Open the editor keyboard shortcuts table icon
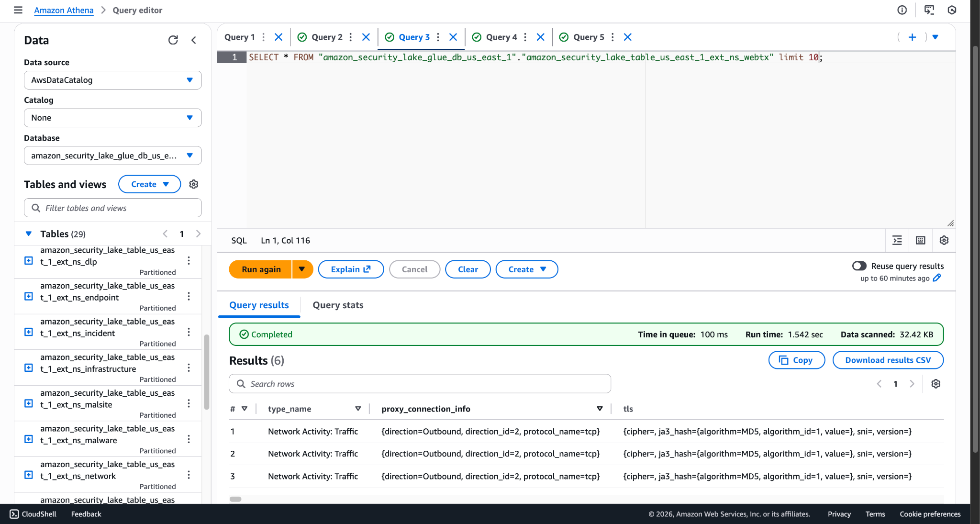 click(921, 240)
